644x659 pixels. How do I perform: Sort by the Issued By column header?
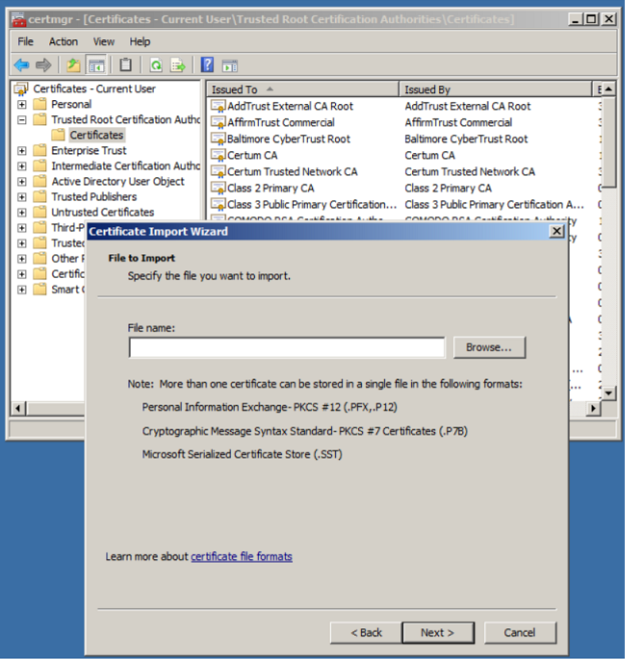(x=496, y=89)
